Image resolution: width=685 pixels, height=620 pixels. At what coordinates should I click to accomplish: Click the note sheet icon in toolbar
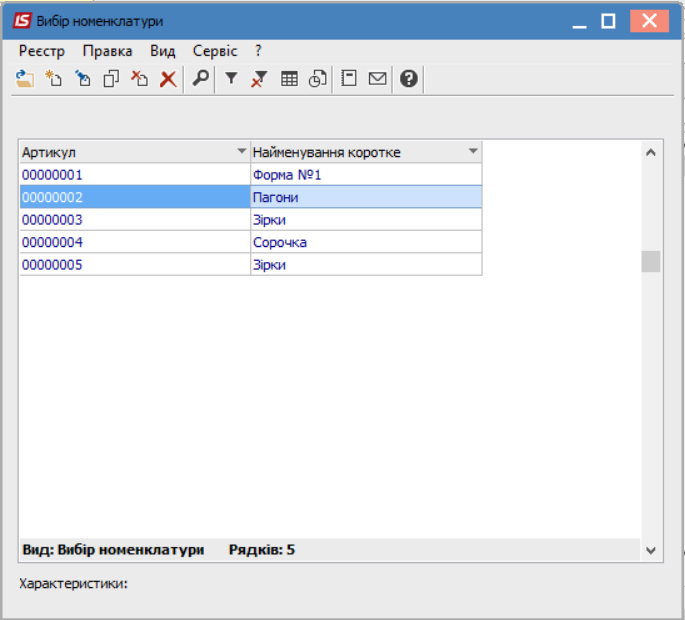[349, 79]
